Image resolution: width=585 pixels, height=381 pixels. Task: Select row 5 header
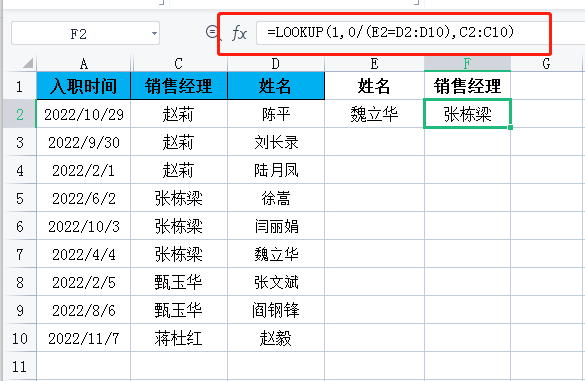point(20,198)
